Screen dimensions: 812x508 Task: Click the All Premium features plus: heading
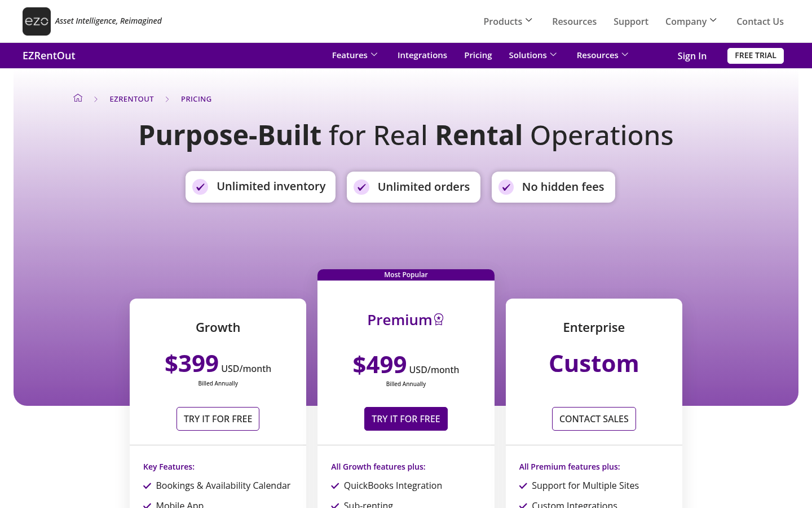(570, 467)
